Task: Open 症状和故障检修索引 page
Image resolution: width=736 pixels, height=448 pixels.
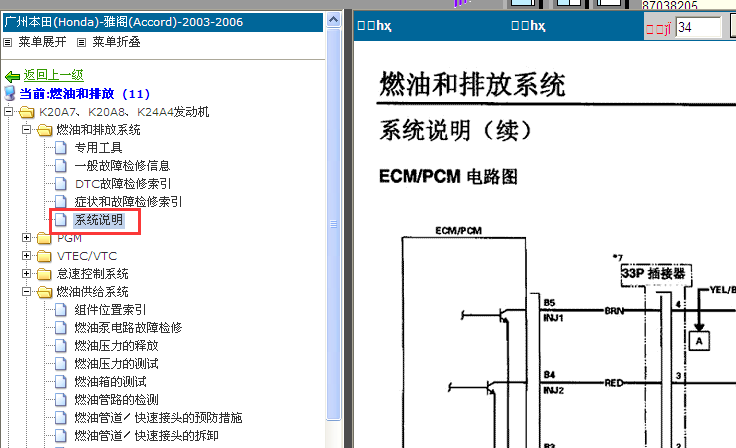Action: point(128,202)
